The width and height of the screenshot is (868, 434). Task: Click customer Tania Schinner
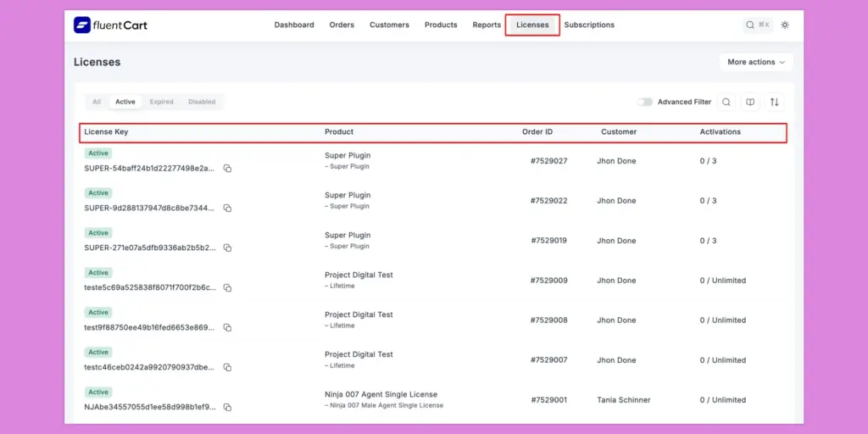click(624, 400)
